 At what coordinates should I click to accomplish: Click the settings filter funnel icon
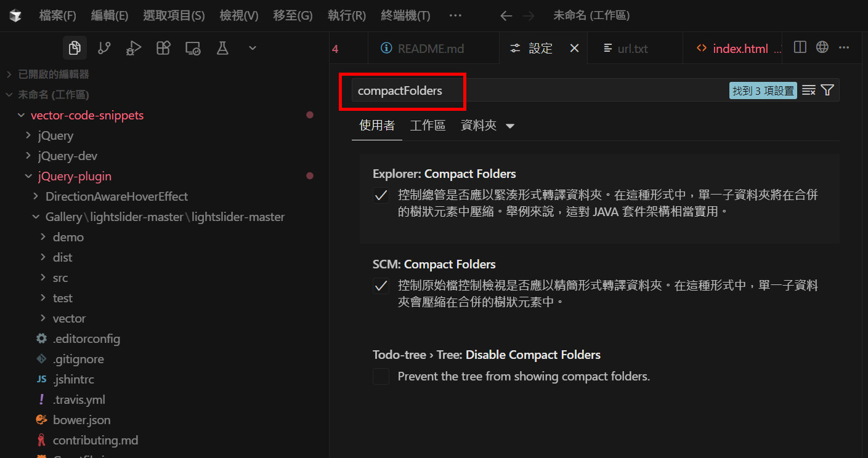(x=827, y=90)
